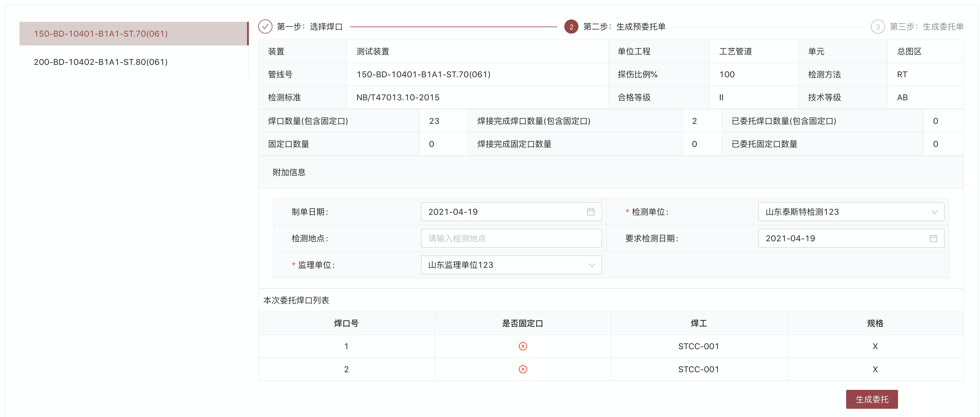Viewport: 980px width, 417px height.
Task: Select pipeline 200-BD-10402-B1A1-ST.80(061) in list
Action: tap(101, 62)
